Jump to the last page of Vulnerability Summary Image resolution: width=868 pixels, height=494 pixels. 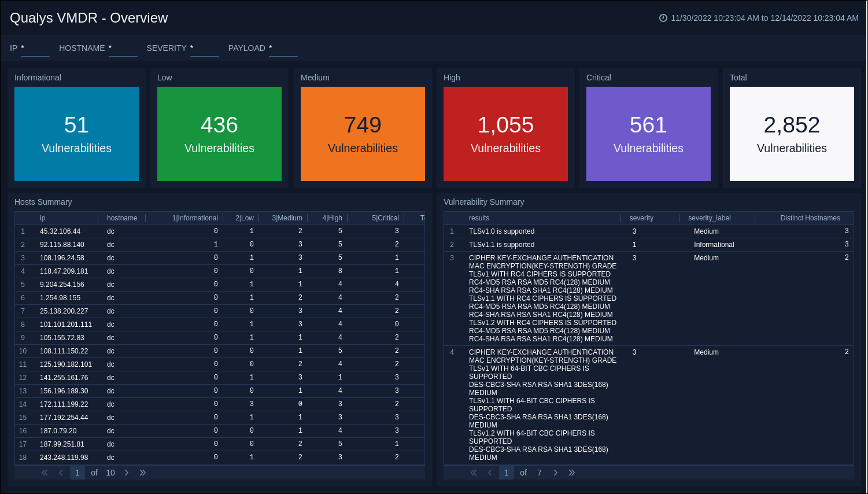(x=572, y=473)
